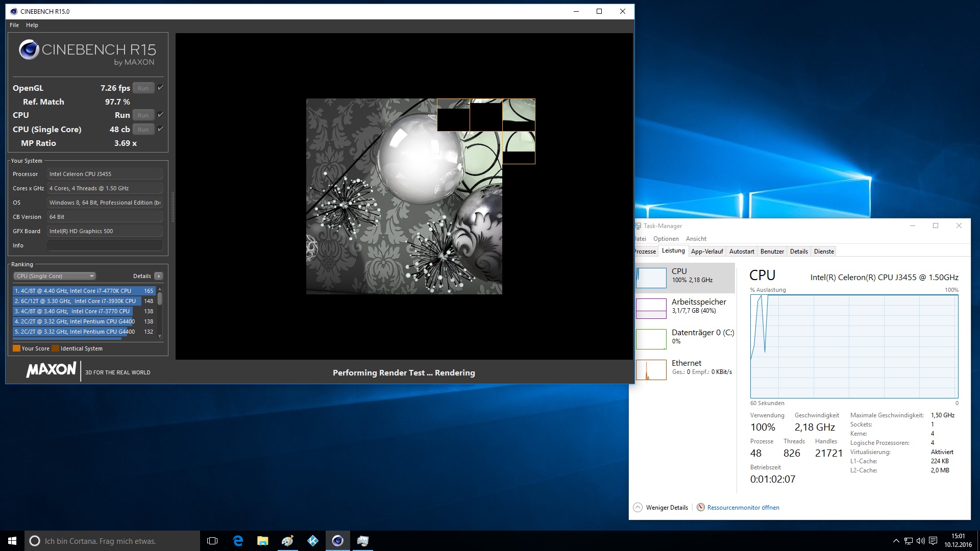980x551 pixels.
Task: Click the rendered scene preview image
Action: click(404, 196)
